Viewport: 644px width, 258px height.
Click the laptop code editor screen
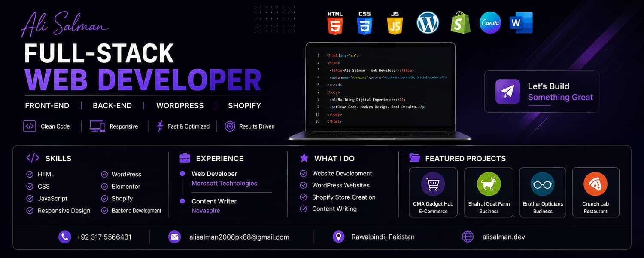(380, 86)
